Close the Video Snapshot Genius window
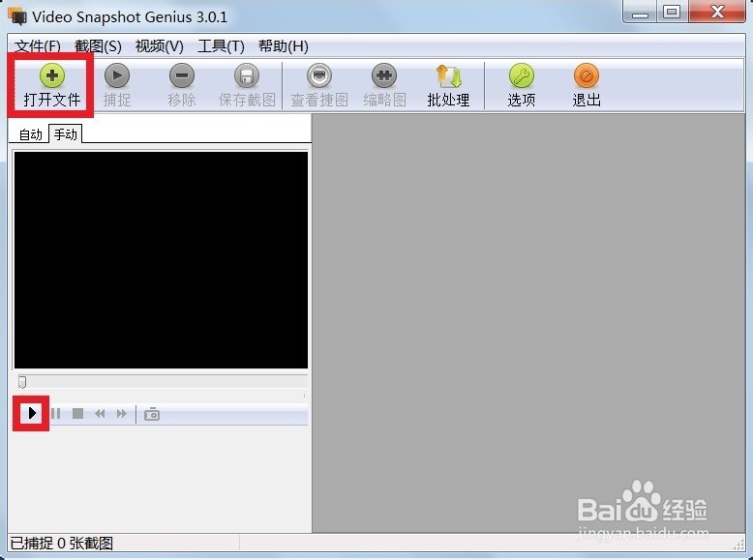753x560 pixels. pos(717,12)
